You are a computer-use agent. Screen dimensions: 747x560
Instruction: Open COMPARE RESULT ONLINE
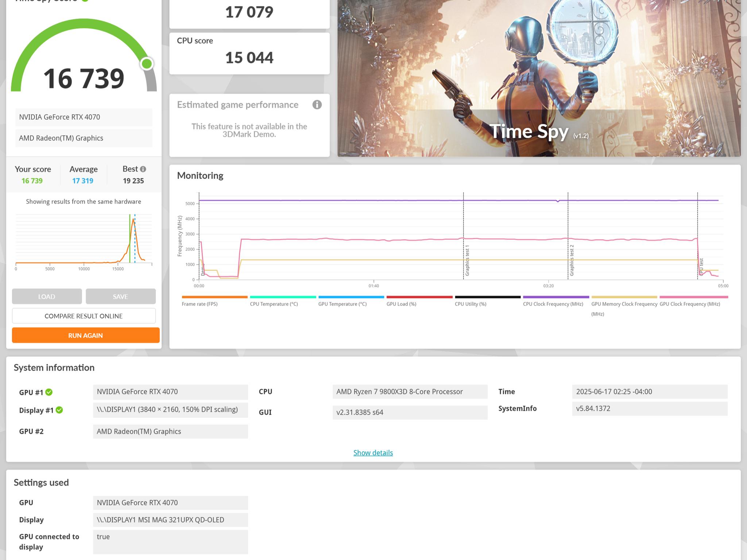[84, 316]
